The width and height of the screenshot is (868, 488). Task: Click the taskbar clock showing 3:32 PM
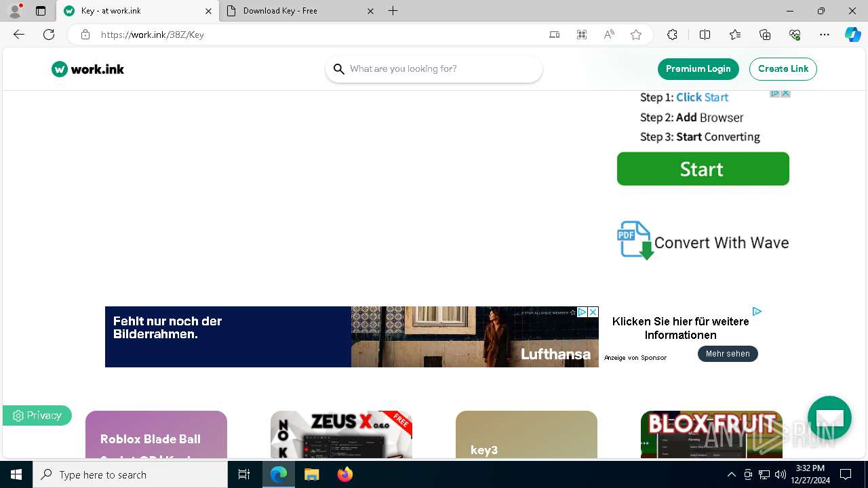[810, 474]
